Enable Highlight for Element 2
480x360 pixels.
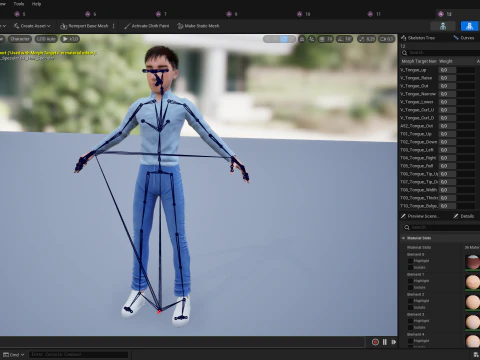point(411,301)
